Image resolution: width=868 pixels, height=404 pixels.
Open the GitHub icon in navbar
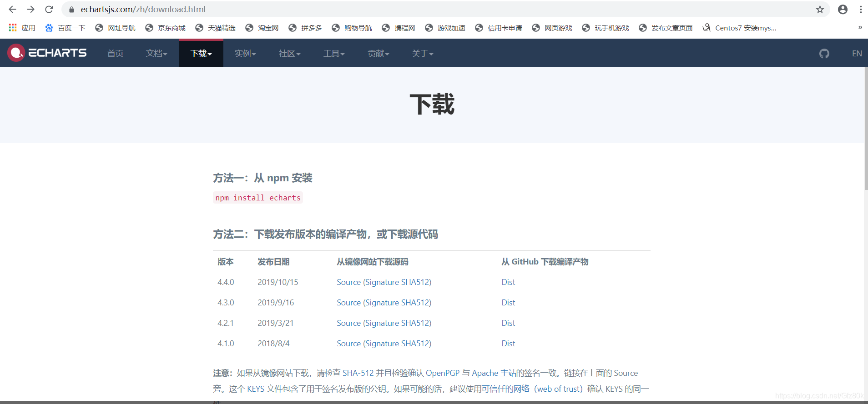click(x=824, y=54)
